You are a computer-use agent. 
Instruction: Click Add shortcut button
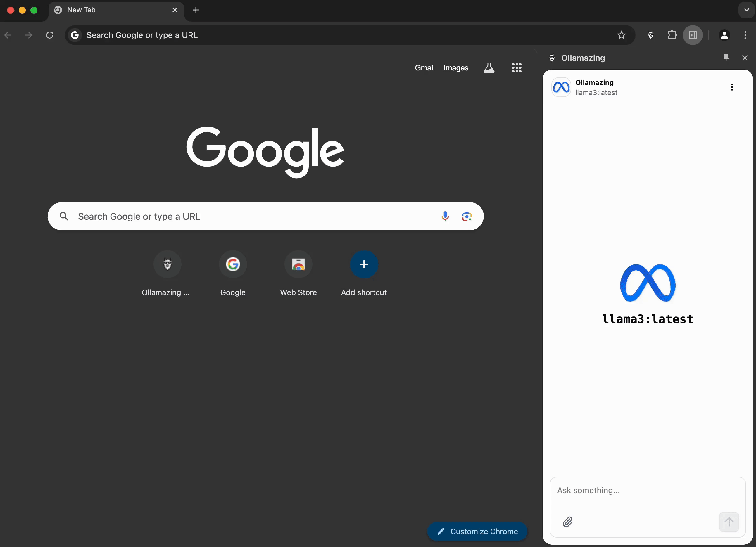(364, 274)
